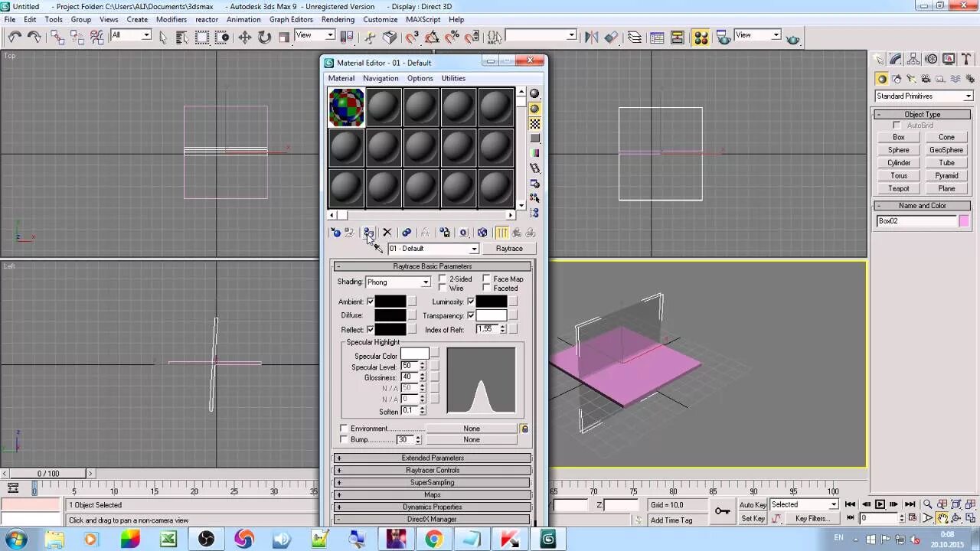This screenshot has height=551, width=980.
Task: Open the Standard Primitives dropdown
Action: coord(924,96)
